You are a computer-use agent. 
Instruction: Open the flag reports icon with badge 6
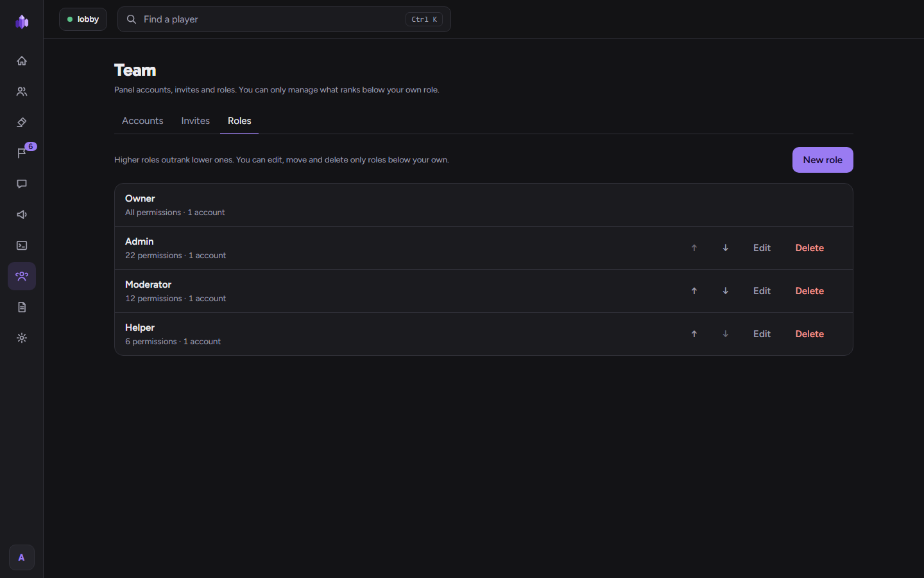click(x=22, y=153)
